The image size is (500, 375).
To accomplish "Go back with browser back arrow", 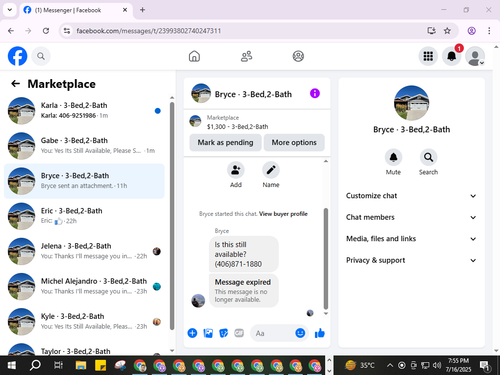I will (x=11, y=31).
